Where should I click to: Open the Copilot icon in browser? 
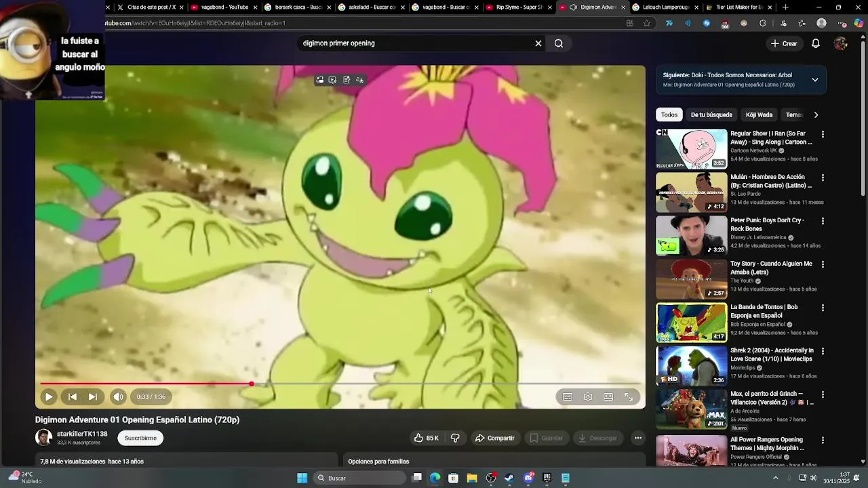point(859,23)
